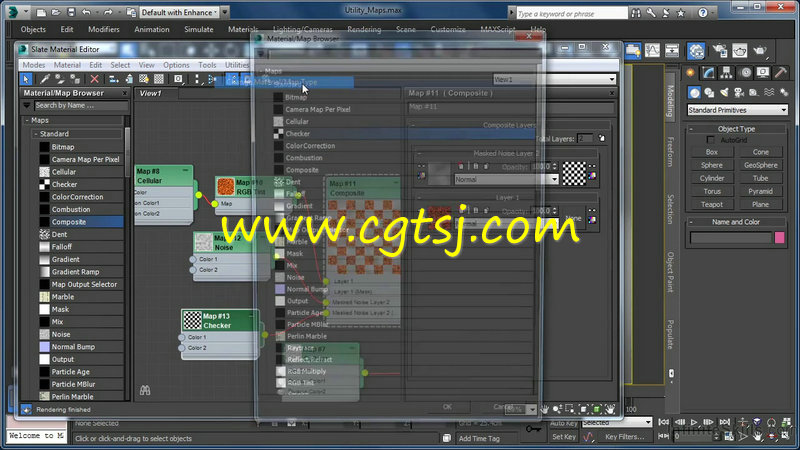Screen dimensions: 800x450
Task: Switch to the Hierarchy command panel tab
Action: 727,73
